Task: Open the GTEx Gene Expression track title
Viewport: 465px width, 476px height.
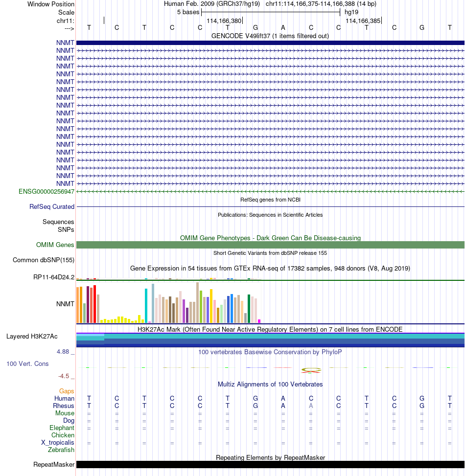Action: (x=270, y=269)
